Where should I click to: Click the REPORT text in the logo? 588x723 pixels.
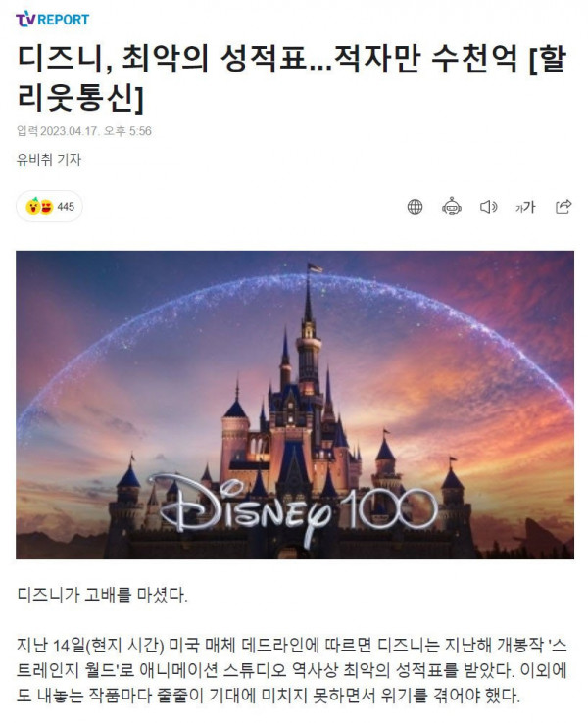click(64, 20)
